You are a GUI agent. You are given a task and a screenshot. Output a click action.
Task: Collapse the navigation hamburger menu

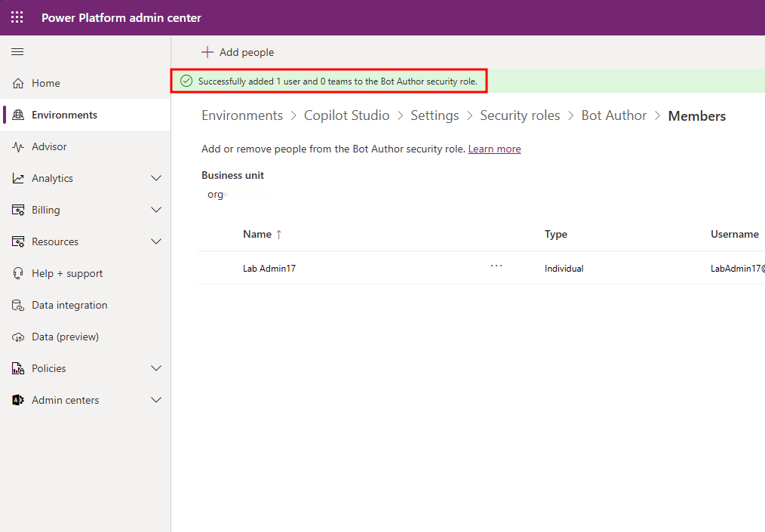pos(17,52)
